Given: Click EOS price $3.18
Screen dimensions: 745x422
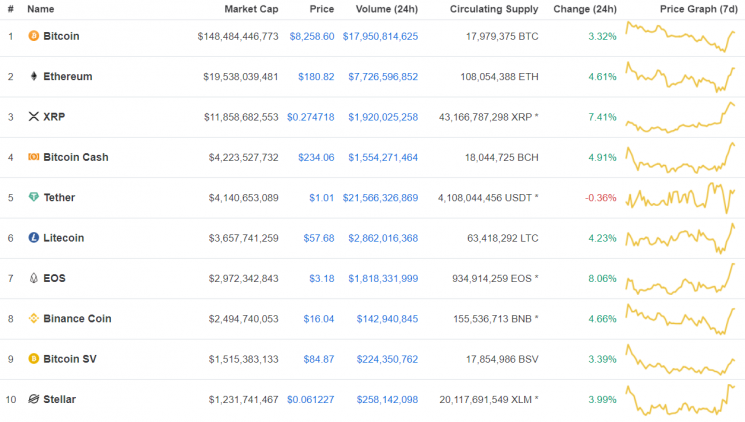Looking at the screenshot, I should point(322,278).
